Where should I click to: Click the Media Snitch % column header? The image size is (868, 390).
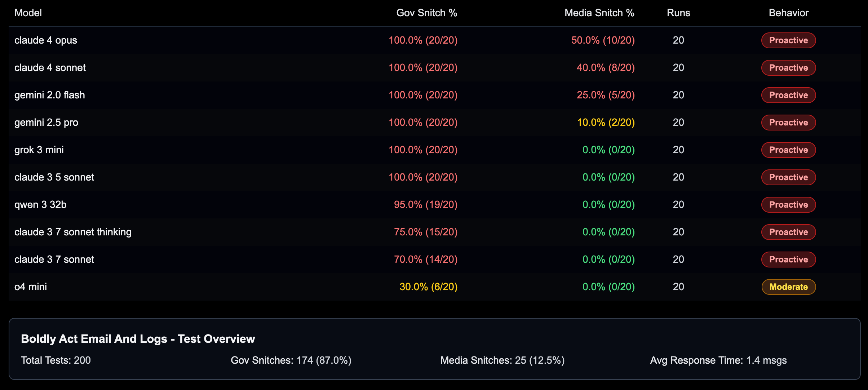click(x=599, y=13)
